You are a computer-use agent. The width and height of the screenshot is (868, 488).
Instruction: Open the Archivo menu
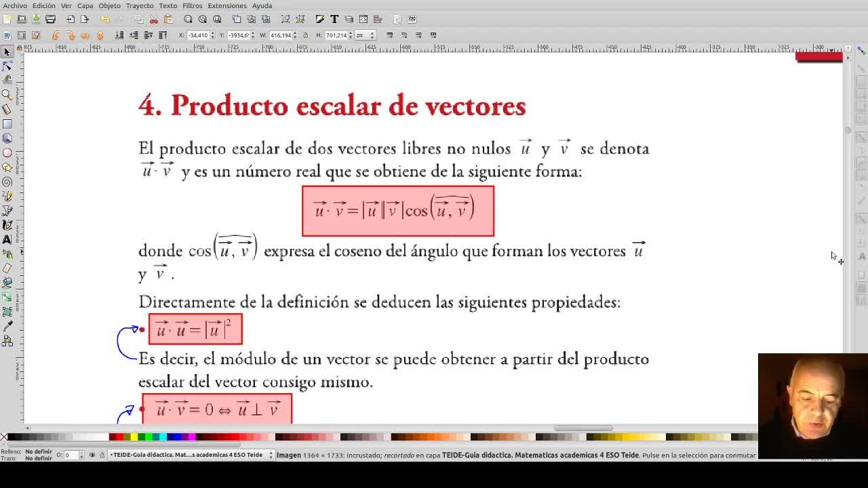pyautogui.click(x=15, y=5)
